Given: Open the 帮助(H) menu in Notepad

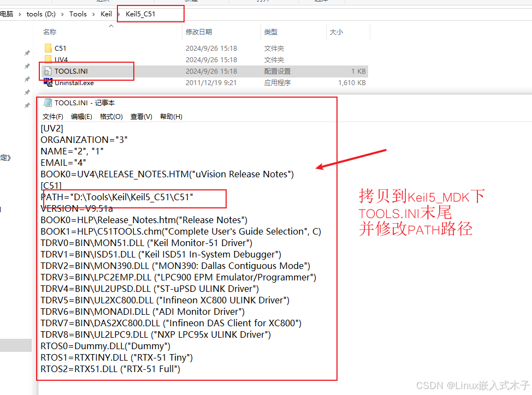Looking at the screenshot, I should pyautogui.click(x=171, y=117).
